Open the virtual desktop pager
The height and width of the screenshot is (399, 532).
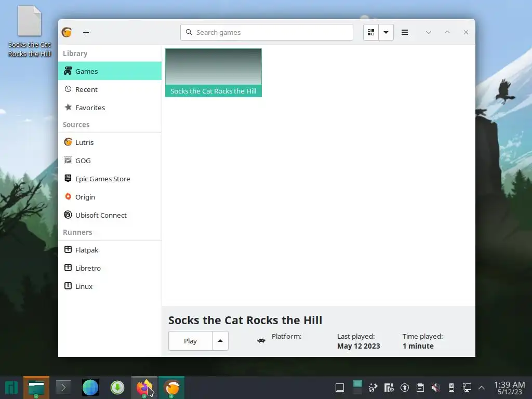[x=357, y=388]
